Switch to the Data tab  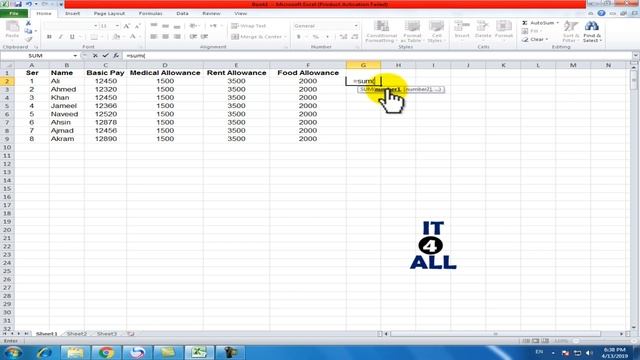(182, 13)
